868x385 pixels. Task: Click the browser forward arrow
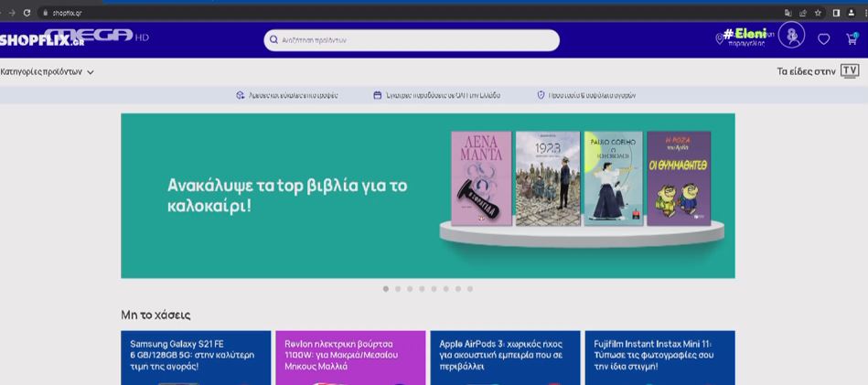point(12,13)
